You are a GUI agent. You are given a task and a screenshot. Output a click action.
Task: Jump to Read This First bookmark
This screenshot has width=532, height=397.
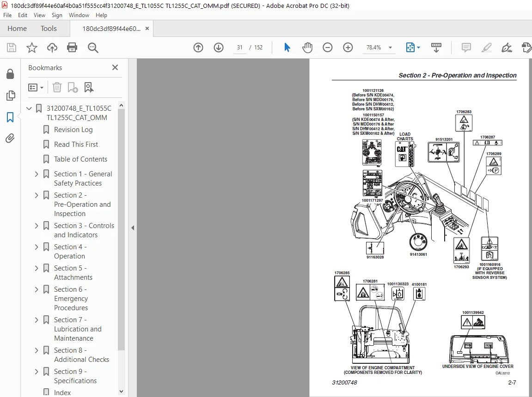click(x=76, y=144)
